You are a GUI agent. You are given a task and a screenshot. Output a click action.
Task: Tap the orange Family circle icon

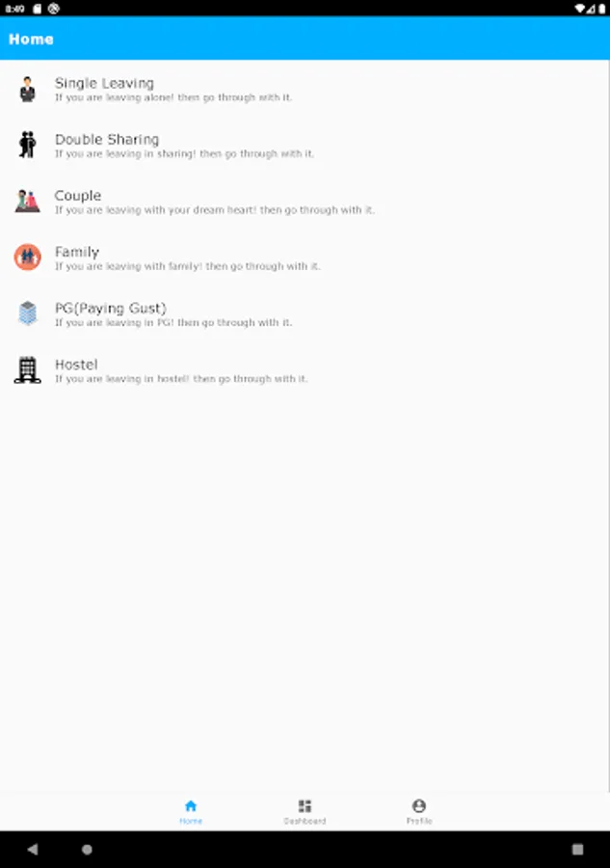[x=27, y=258]
